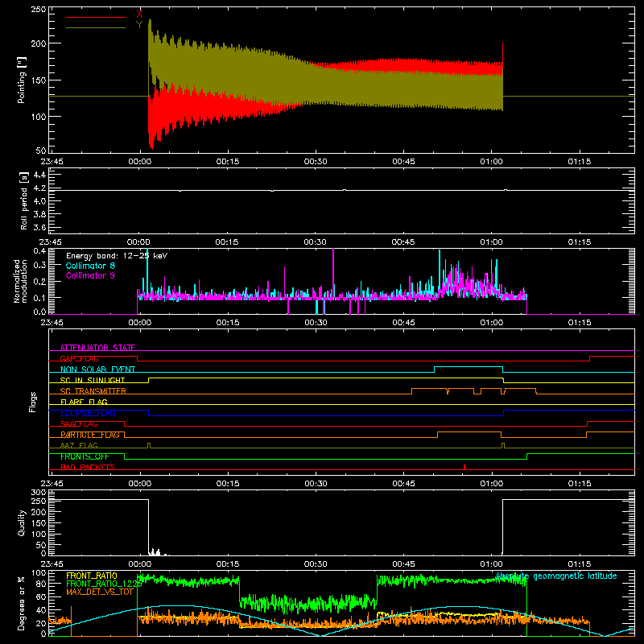The height and width of the screenshot is (644, 644).
Task: Click 01:15 time label under Quality plot
Action: coord(579,564)
